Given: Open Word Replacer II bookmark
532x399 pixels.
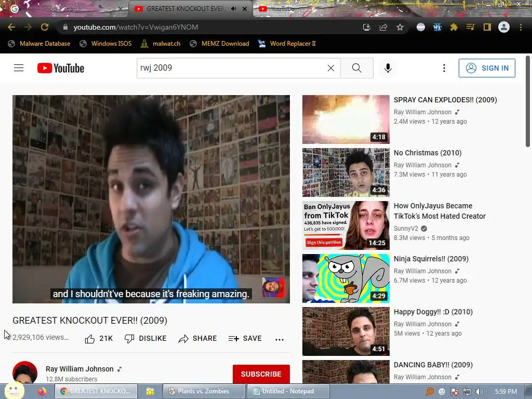Looking at the screenshot, I should 287,44.
